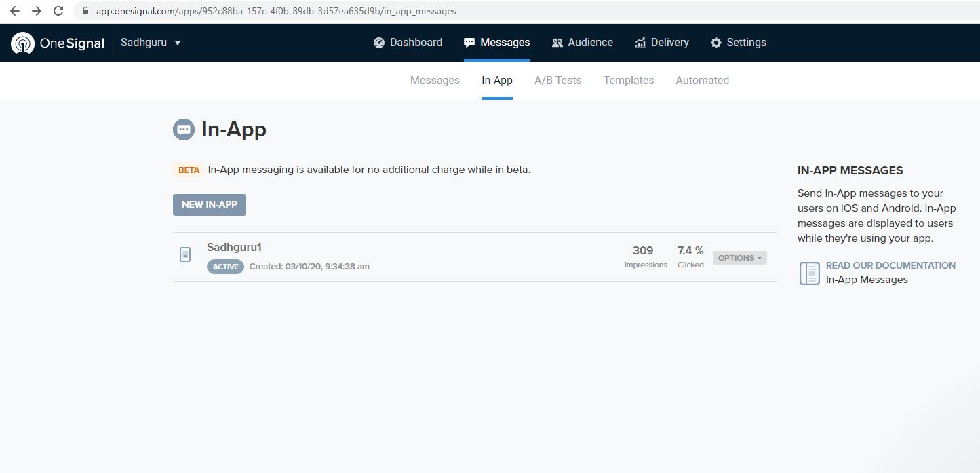Click the ACTIVE status badge
The image size is (980, 473).
[x=225, y=267]
